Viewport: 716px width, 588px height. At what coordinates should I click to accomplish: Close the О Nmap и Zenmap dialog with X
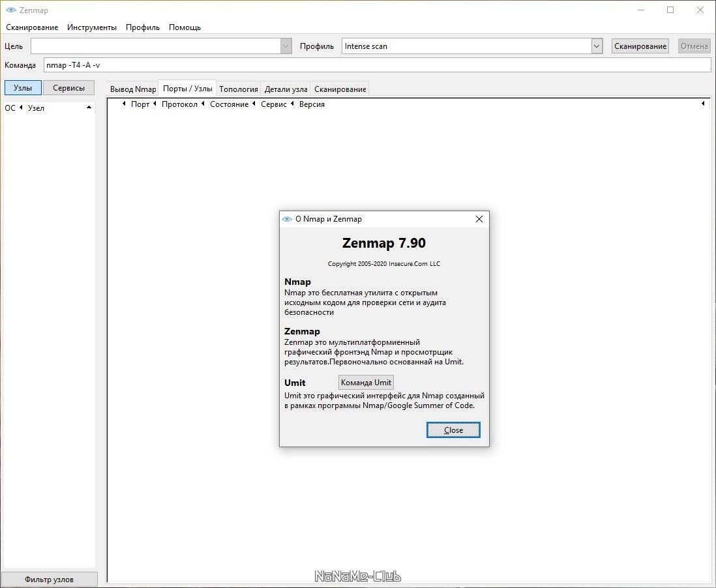click(x=479, y=219)
